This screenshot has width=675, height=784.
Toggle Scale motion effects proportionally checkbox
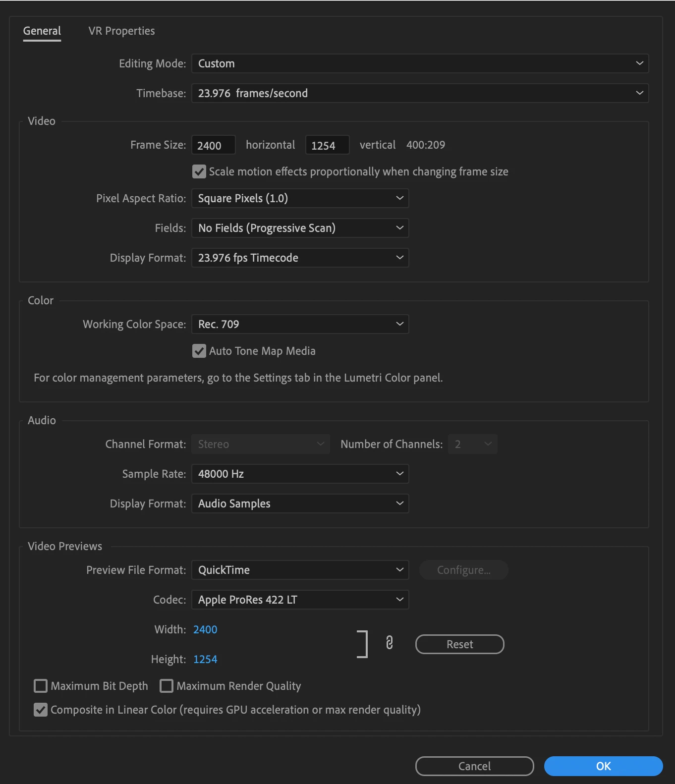pos(199,171)
